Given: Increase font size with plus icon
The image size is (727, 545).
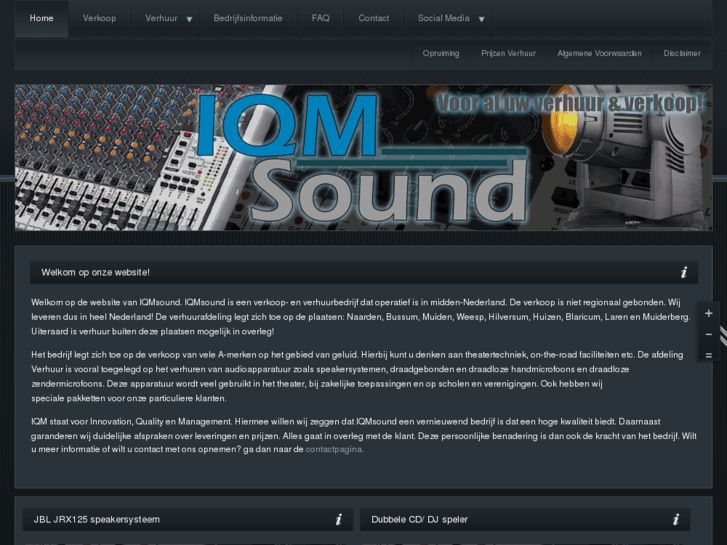Looking at the screenshot, I should [x=708, y=314].
